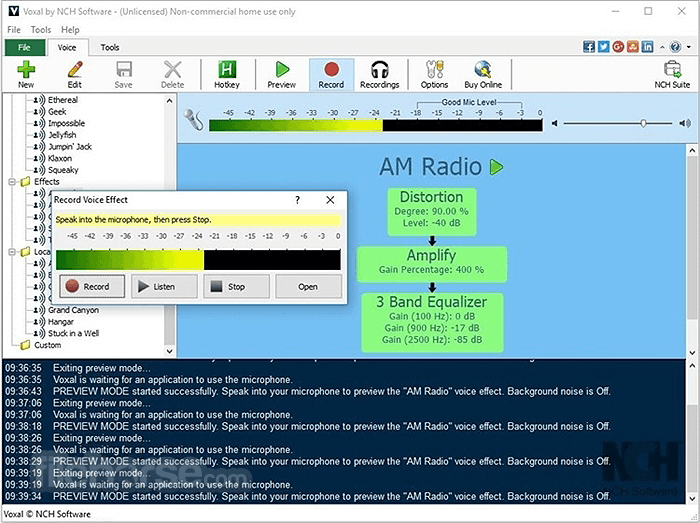
Task: Toggle the Record toolbar button
Action: (331, 75)
